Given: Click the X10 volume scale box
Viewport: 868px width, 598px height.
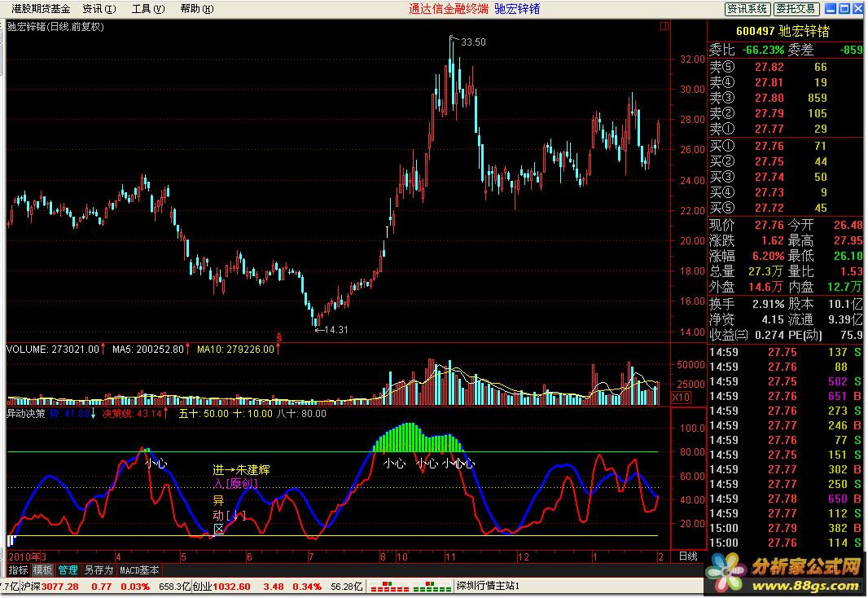Looking at the screenshot, I should click(x=681, y=397).
